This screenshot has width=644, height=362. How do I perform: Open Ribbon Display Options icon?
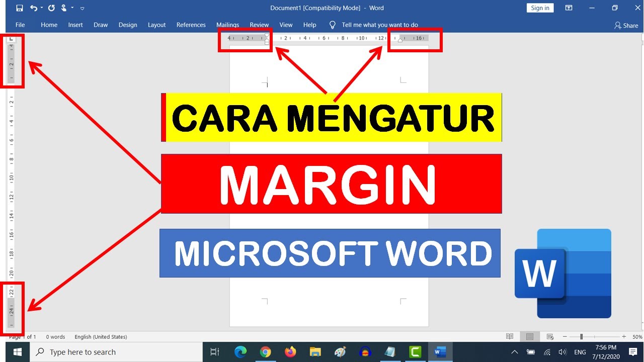click(569, 8)
